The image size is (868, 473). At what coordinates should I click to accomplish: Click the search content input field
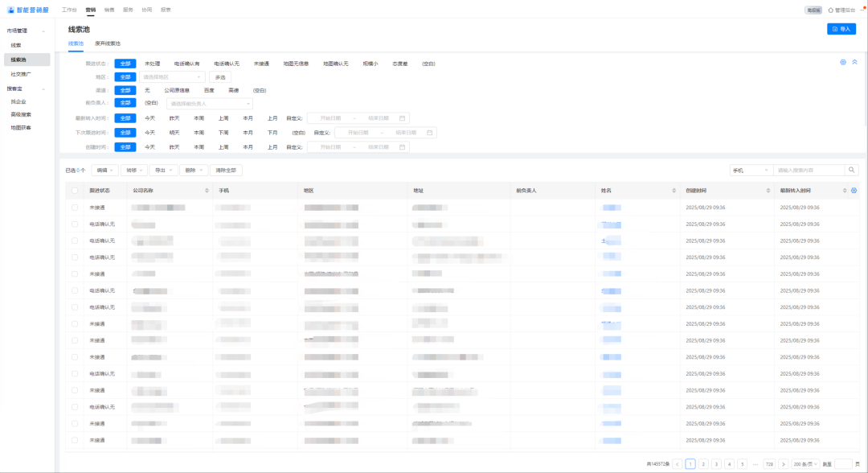[x=809, y=170]
